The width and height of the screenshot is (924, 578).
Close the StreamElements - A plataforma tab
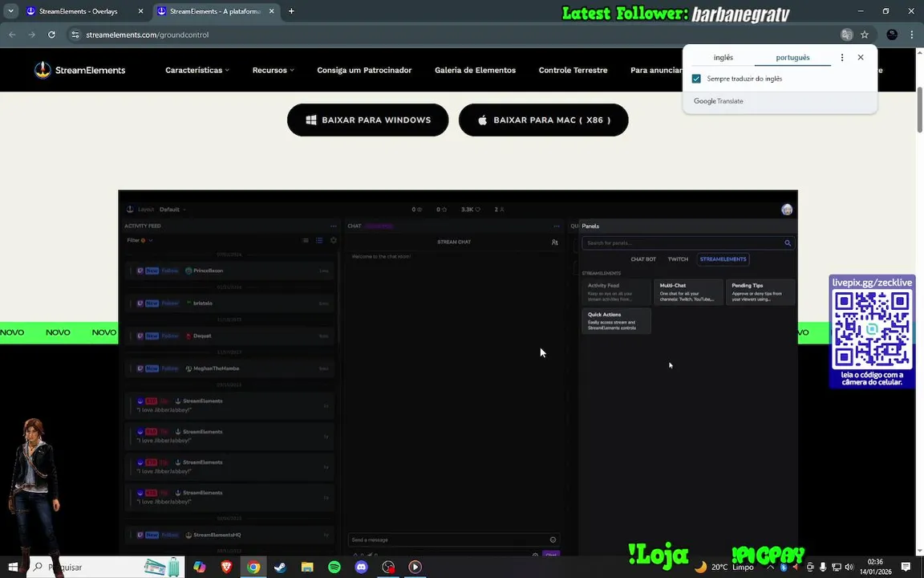pyautogui.click(x=272, y=11)
